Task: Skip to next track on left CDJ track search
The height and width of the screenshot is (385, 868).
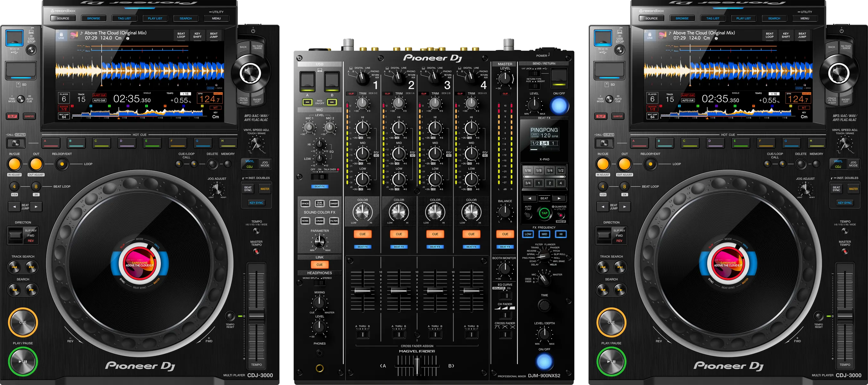Action: 31,267
